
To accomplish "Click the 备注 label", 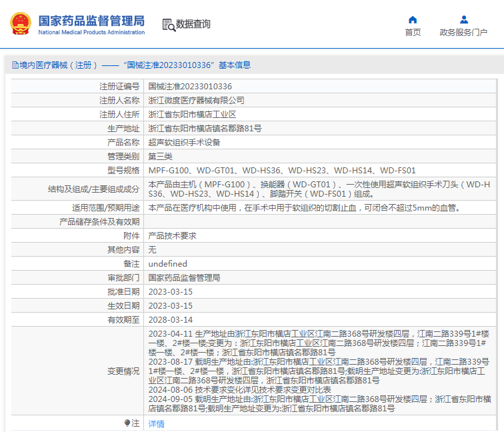I will (x=131, y=264).
